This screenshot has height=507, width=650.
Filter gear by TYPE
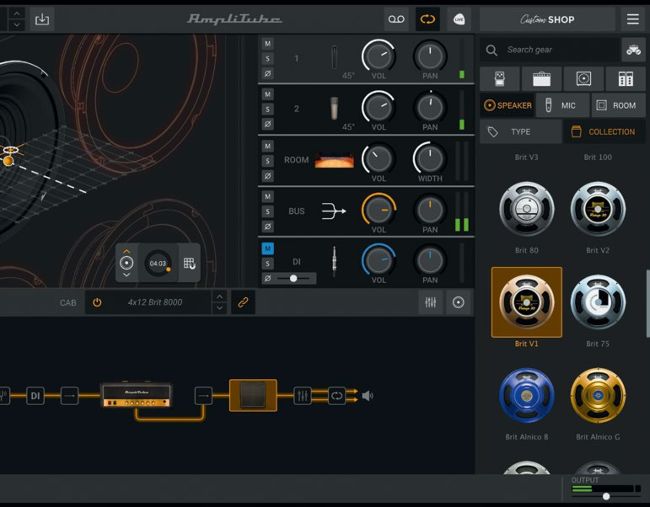click(520, 132)
